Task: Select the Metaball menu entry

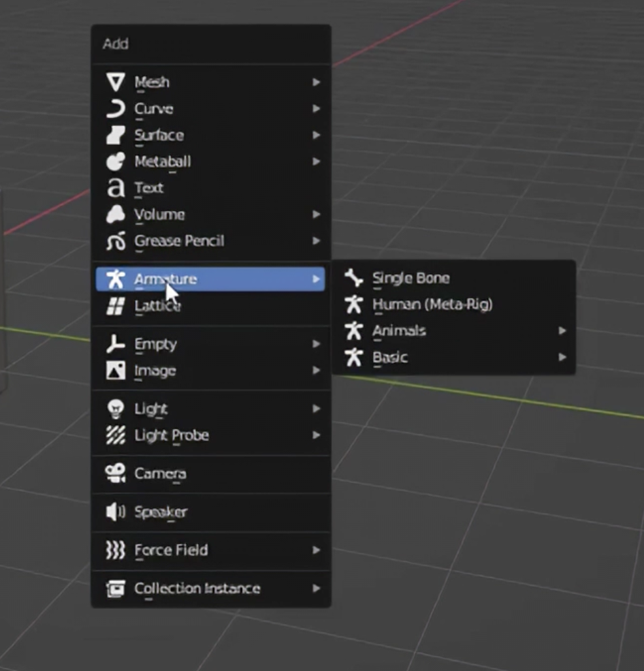Action: click(x=211, y=162)
